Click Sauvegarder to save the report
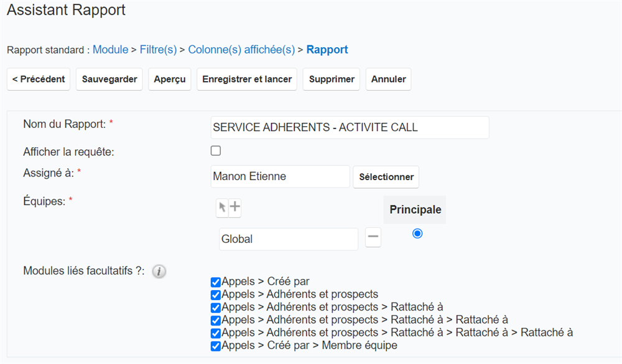Screen dimensions: 622x364 (x=109, y=80)
